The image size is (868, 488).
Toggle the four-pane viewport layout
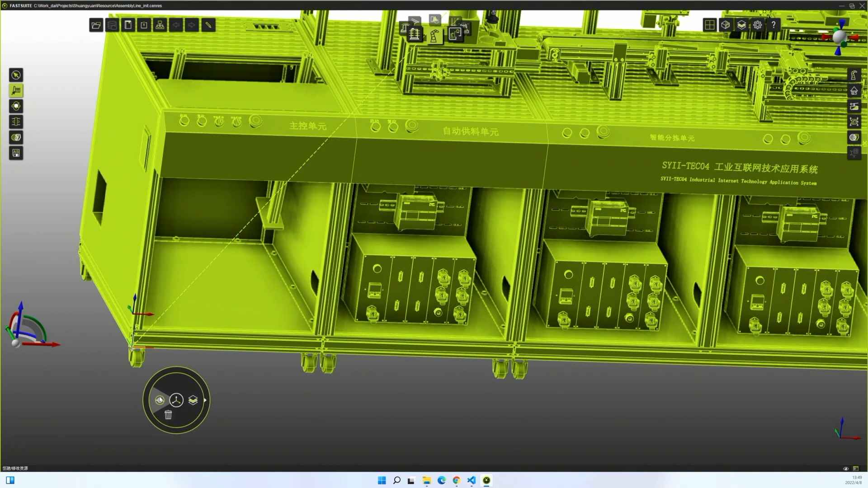click(709, 25)
